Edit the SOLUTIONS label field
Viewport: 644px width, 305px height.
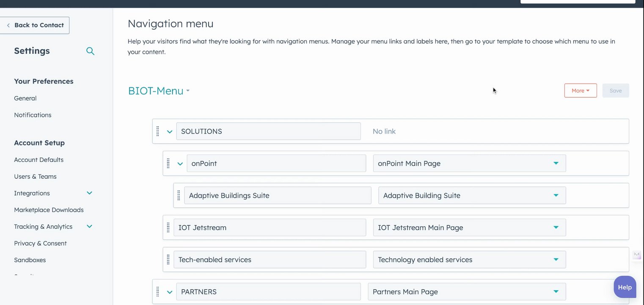(x=269, y=131)
